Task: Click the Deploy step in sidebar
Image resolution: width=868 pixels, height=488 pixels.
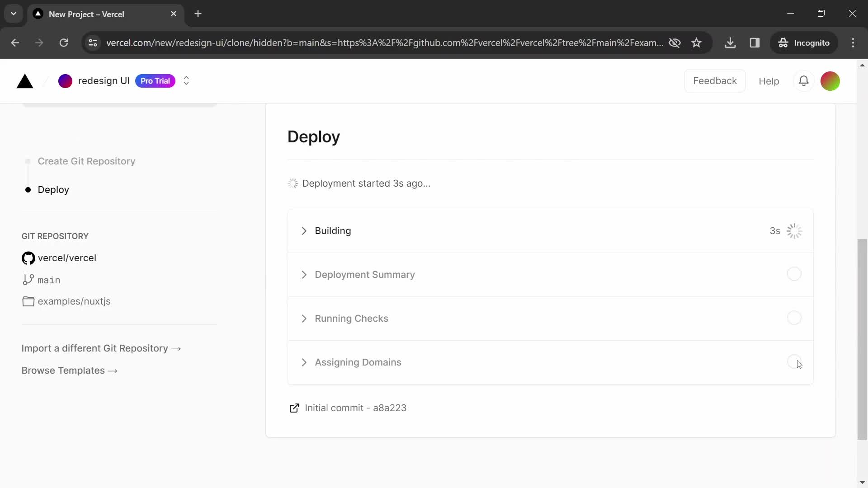Action: pos(54,189)
